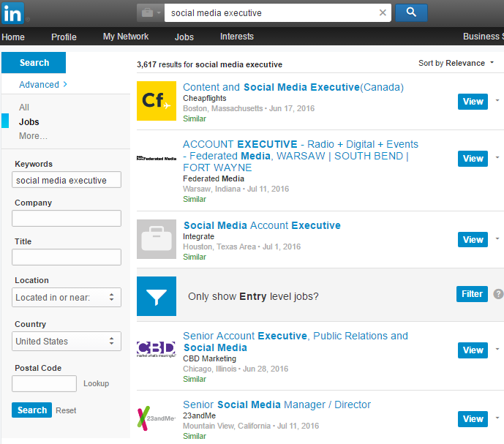Expand the More... filter options
This screenshot has height=444, width=504.
point(33,136)
